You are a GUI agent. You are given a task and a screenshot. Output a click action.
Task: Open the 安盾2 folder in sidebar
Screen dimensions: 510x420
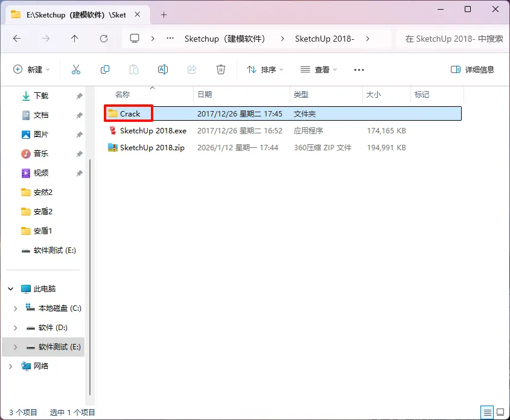click(43, 212)
